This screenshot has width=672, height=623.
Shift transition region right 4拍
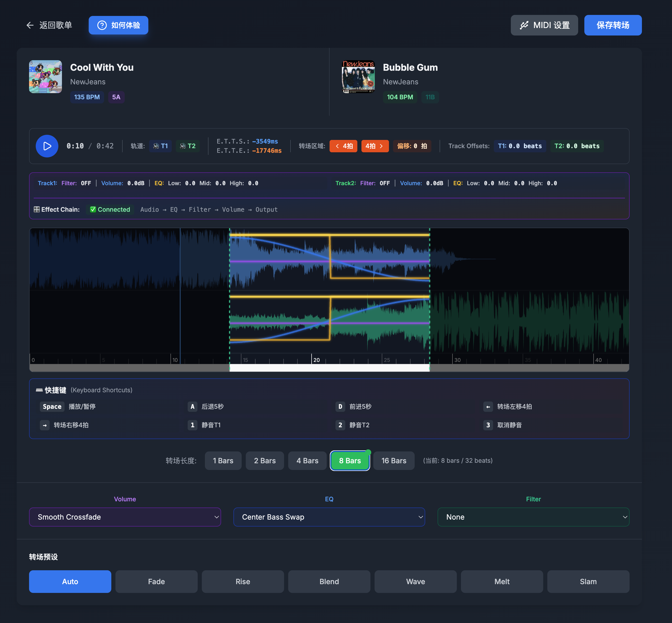pos(375,146)
